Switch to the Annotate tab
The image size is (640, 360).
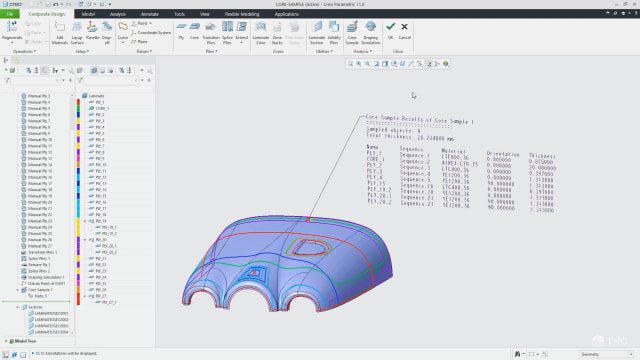[x=149, y=14]
